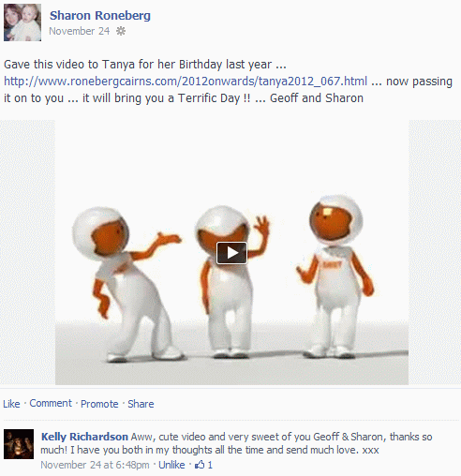Open Sharon Roneberg's profile name link
The image size is (461, 476).
click(100, 15)
